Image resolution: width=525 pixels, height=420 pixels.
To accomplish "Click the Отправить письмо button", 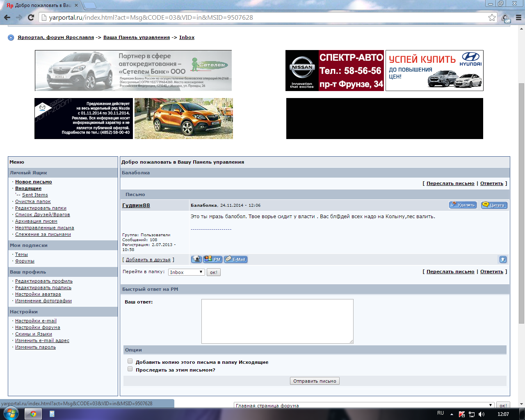I will pyautogui.click(x=315, y=381).
